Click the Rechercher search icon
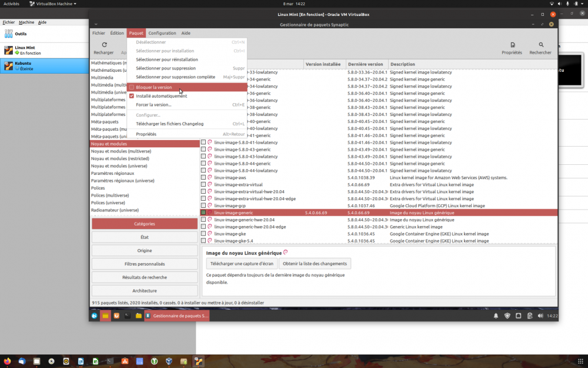 540,45
